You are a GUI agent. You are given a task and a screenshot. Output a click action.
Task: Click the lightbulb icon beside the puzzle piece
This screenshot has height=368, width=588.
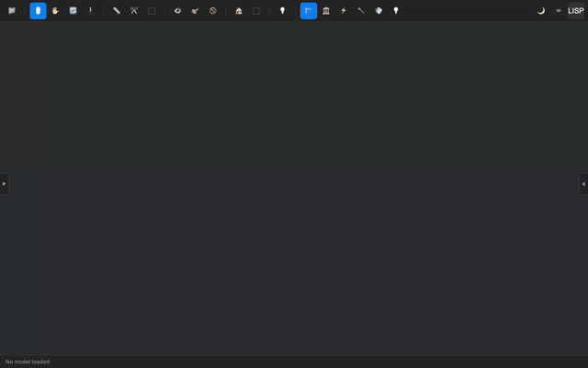pyautogui.click(x=396, y=10)
